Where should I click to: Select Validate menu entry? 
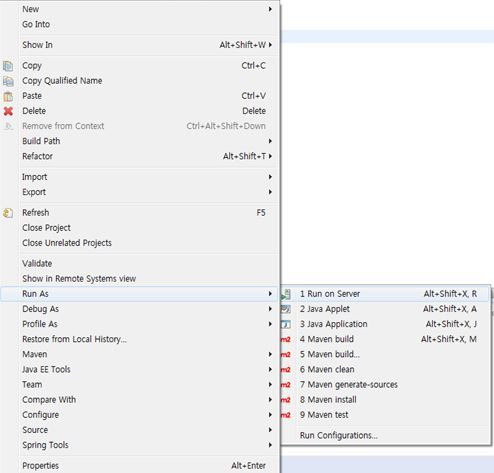tap(140, 263)
